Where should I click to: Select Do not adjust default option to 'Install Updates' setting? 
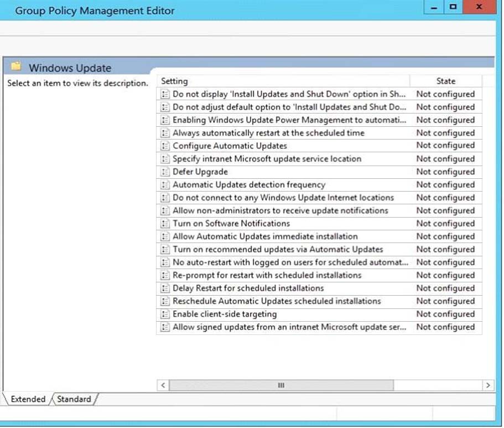[x=289, y=107]
